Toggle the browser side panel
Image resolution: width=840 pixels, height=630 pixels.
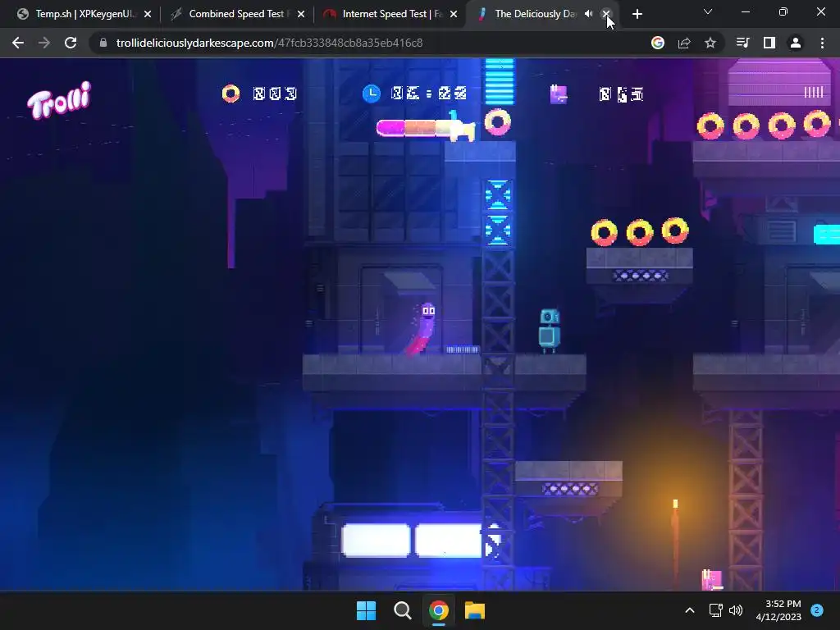(x=769, y=43)
